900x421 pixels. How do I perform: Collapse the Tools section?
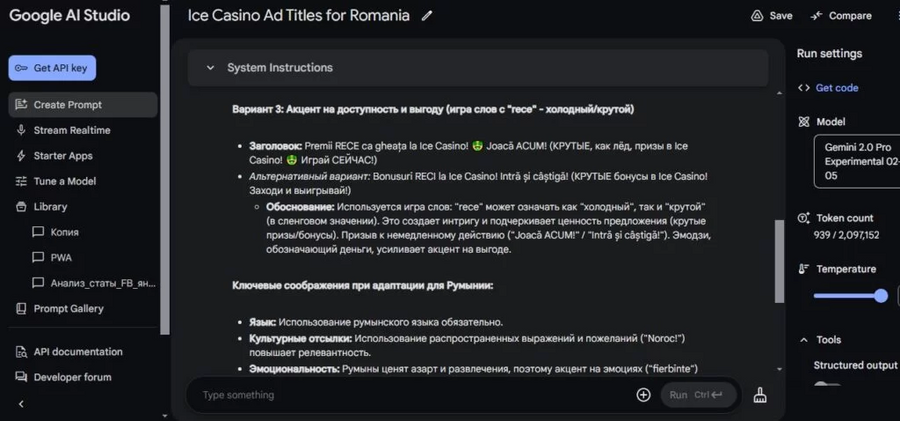804,340
